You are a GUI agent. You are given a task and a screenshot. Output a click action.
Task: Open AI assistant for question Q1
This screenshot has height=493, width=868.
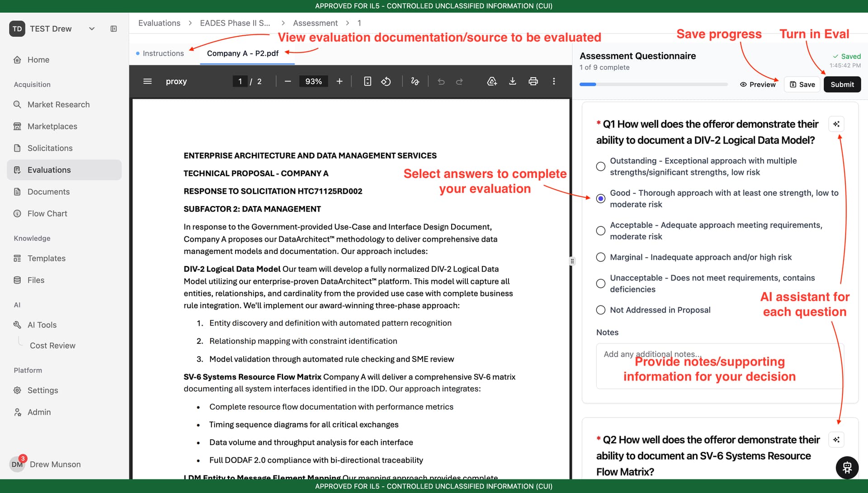pyautogui.click(x=836, y=124)
